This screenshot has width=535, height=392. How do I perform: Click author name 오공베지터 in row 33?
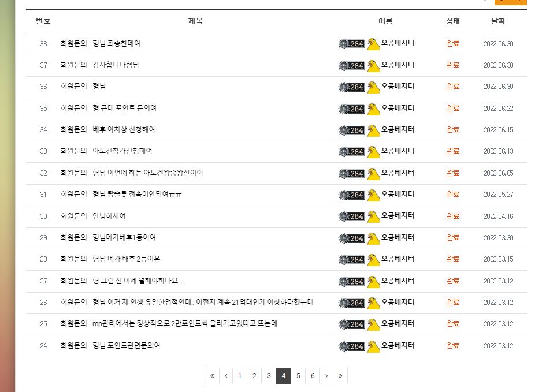[397, 151]
